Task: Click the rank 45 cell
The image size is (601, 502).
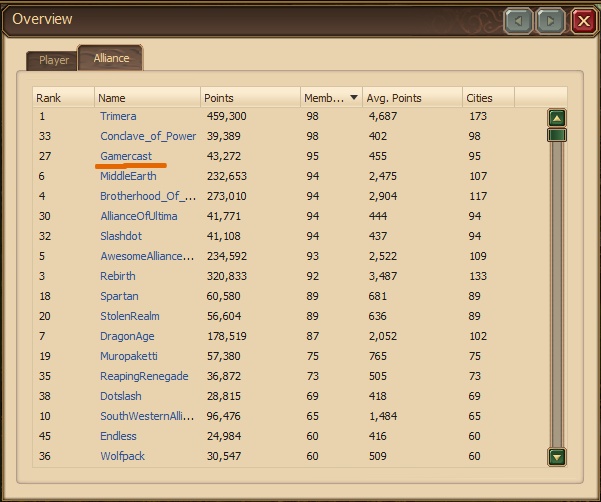Action: [x=44, y=436]
